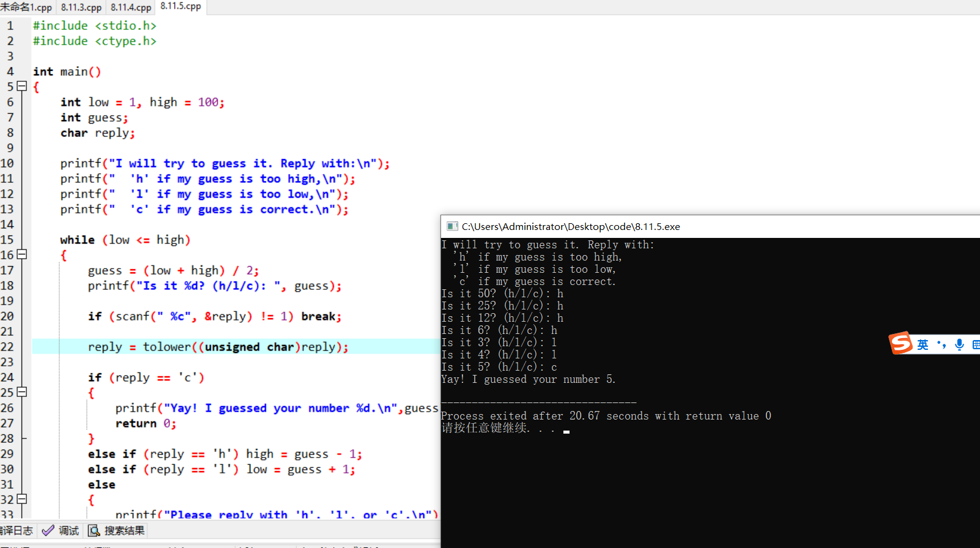Click 'while (low <= high)' on line 15
This screenshot has width=980, height=548.
coord(125,240)
